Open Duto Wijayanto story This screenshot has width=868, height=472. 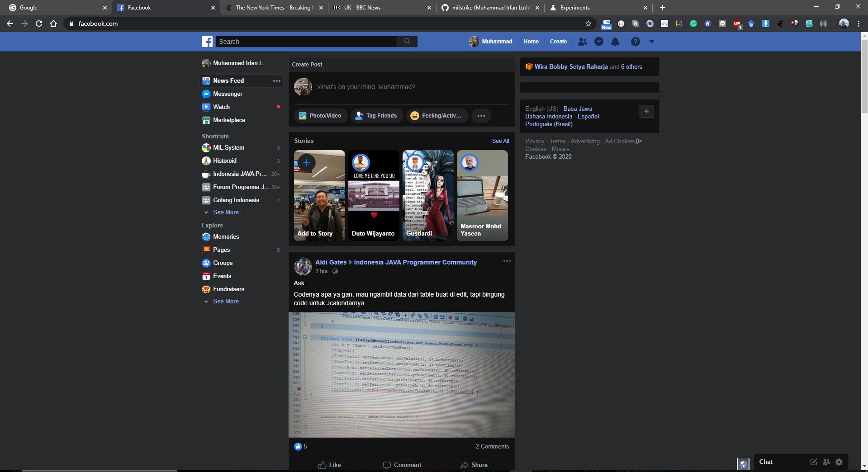374,195
